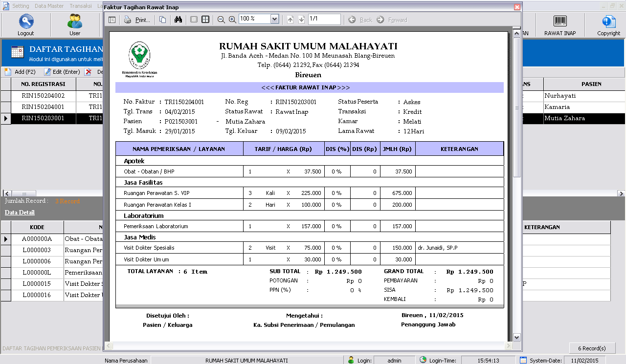Click the Login-Time value 15:54:13

pyautogui.click(x=488, y=361)
